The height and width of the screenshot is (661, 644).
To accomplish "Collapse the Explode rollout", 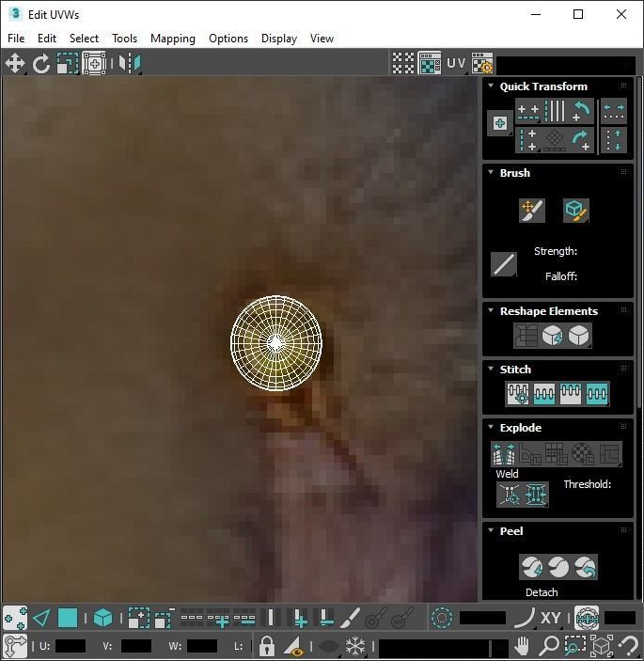I will coord(491,427).
